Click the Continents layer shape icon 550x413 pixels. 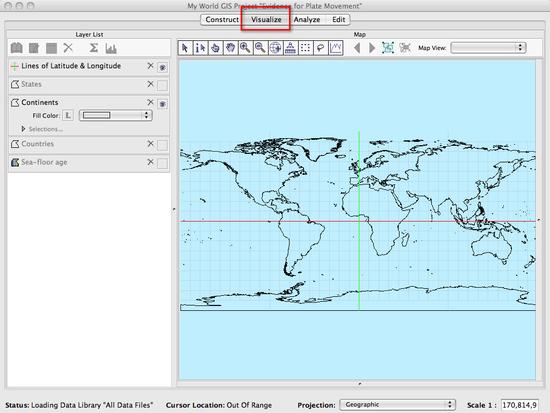tap(15, 102)
